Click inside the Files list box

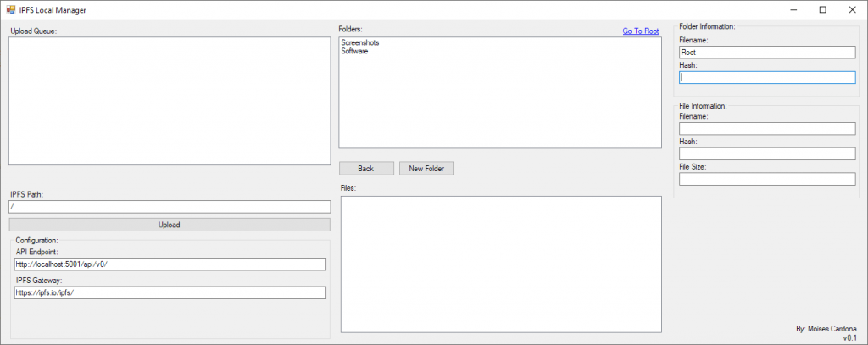pos(501,264)
